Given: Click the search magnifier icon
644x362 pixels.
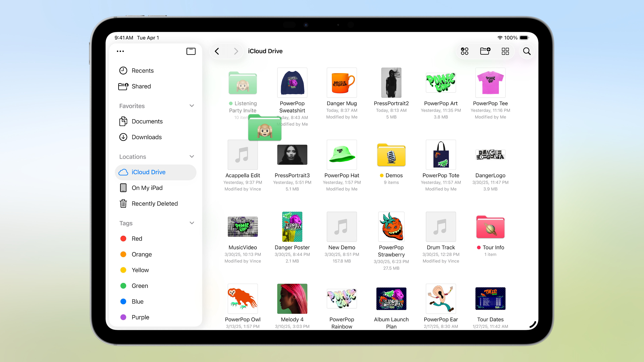Looking at the screenshot, I should pyautogui.click(x=526, y=51).
